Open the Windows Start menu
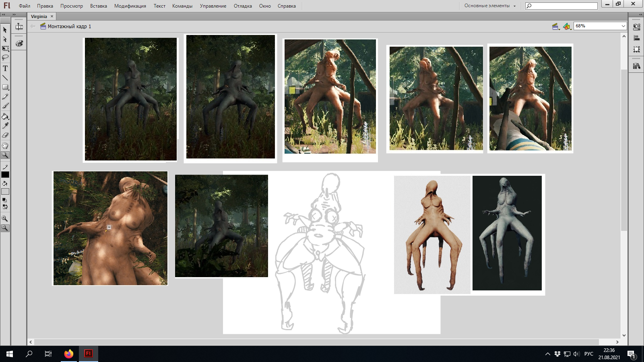This screenshot has height=362, width=644. pyautogui.click(x=10, y=354)
